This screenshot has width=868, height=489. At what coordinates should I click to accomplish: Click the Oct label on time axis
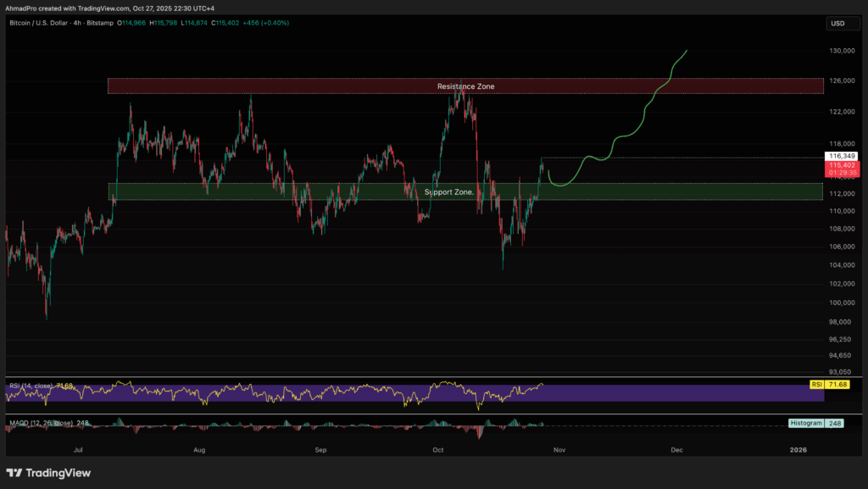[438, 448]
